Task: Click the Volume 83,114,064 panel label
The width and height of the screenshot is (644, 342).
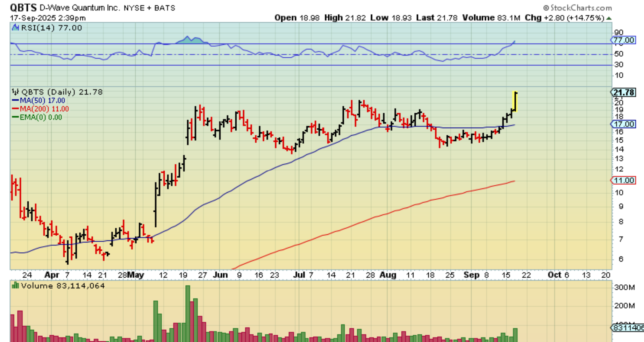Action: click(x=63, y=286)
